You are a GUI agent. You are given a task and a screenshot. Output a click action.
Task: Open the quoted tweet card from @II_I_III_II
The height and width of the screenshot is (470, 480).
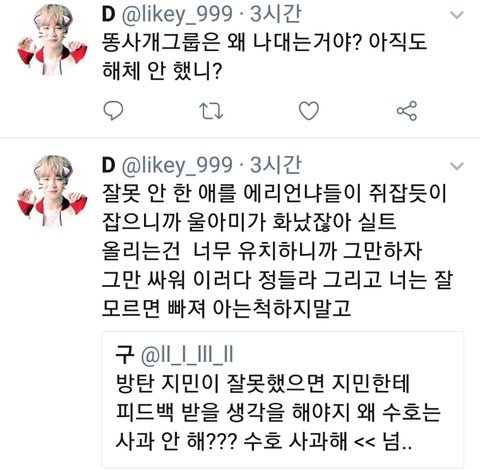[x=283, y=399]
